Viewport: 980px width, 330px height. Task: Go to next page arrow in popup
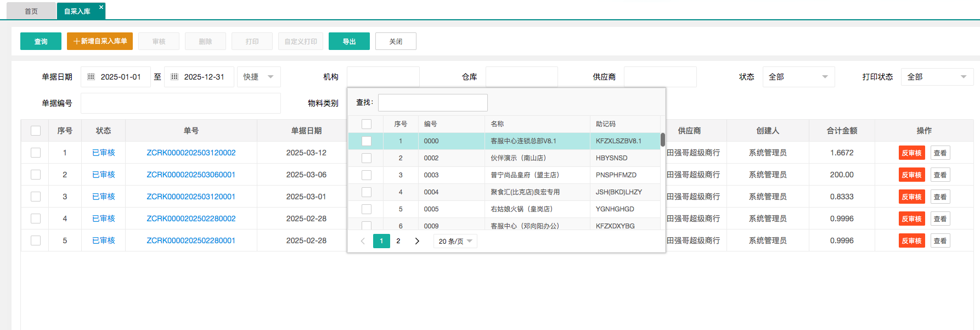[x=417, y=241]
